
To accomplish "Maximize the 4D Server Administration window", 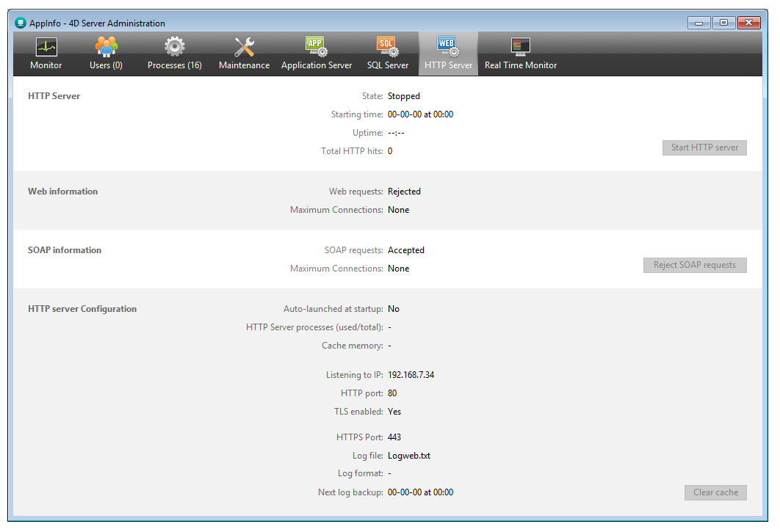I will pos(723,23).
